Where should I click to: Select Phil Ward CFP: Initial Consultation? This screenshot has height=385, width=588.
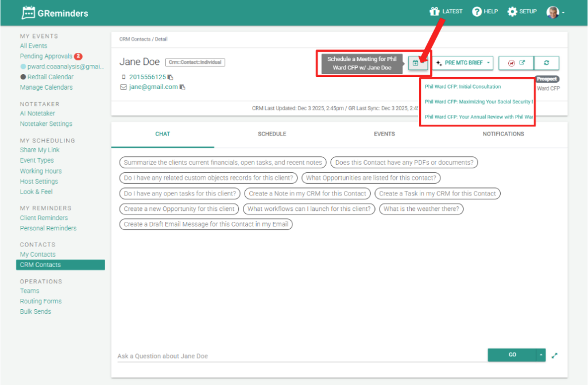463,87
